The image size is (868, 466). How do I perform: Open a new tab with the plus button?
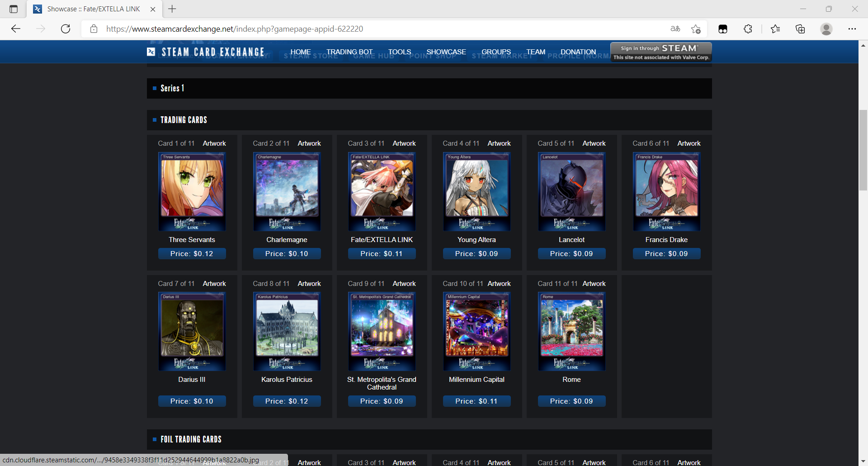click(172, 9)
